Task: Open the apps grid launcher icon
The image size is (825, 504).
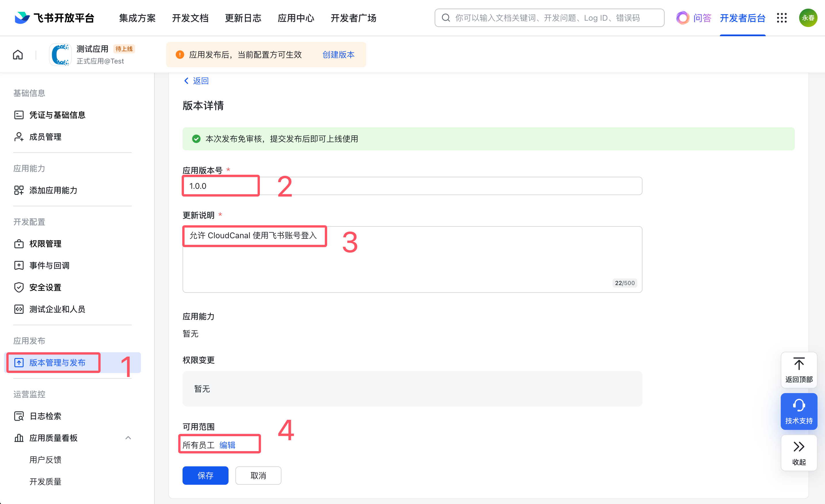Action: coord(782,18)
